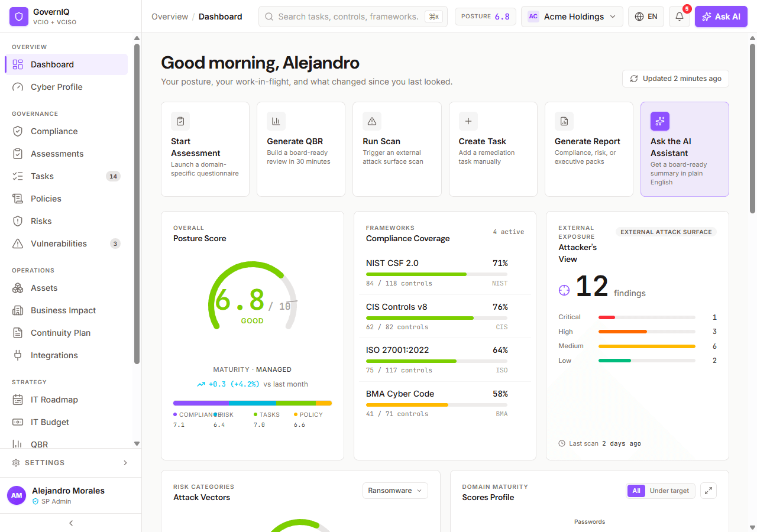Click the crosshair icon beside 12 findings
The image size is (757, 532).
tap(564, 290)
